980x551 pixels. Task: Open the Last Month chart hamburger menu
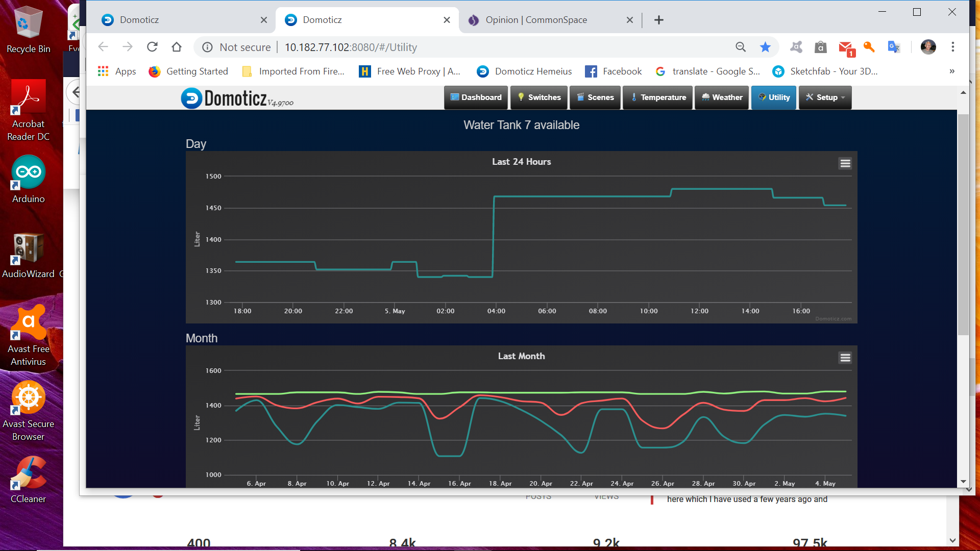click(845, 358)
